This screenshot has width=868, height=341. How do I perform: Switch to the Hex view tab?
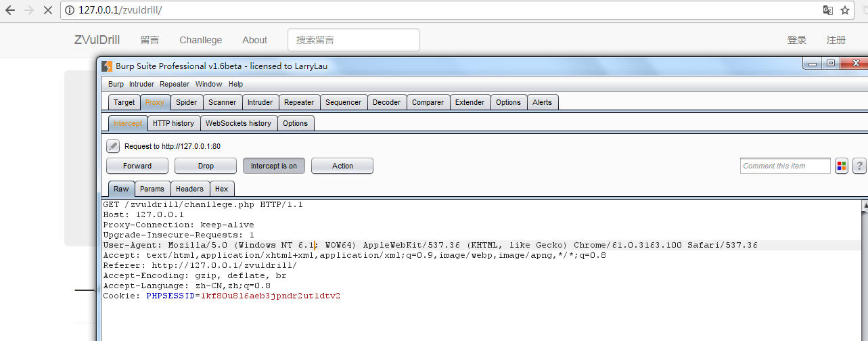coord(221,189)
